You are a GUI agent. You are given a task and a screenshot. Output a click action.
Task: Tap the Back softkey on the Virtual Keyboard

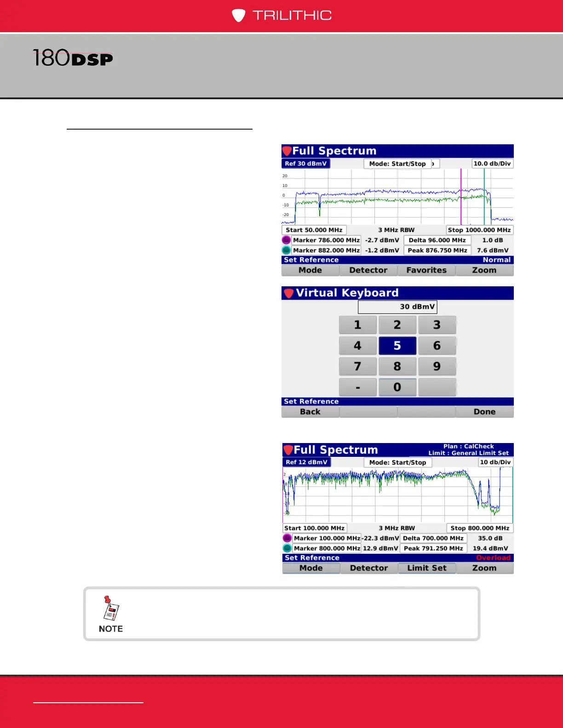tap(310, 412)
